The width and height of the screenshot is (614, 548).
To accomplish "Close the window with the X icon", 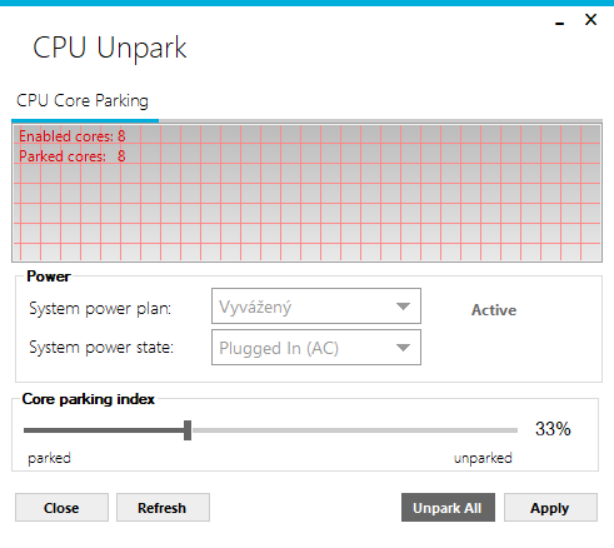I will (591, 19).
